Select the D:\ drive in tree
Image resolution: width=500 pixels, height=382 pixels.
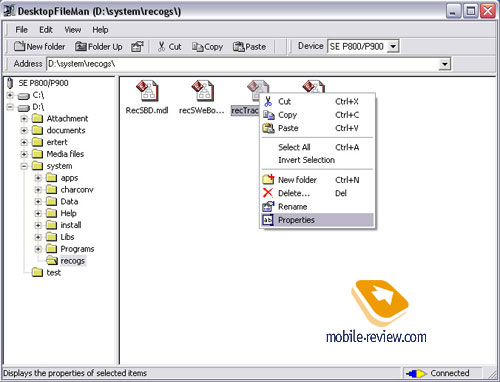(38, 107)
